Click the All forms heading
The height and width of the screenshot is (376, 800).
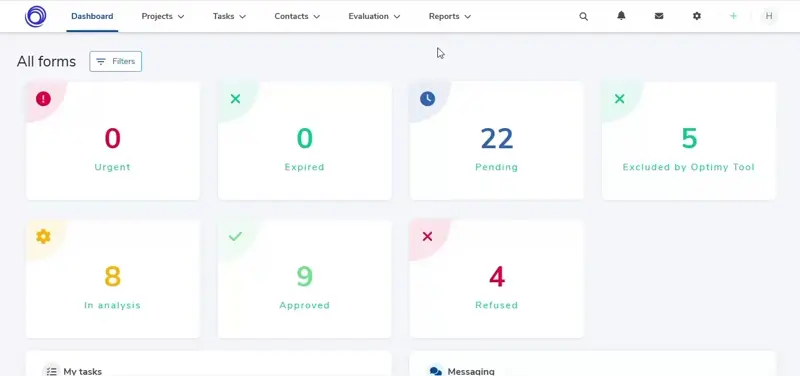pos(46,62)
